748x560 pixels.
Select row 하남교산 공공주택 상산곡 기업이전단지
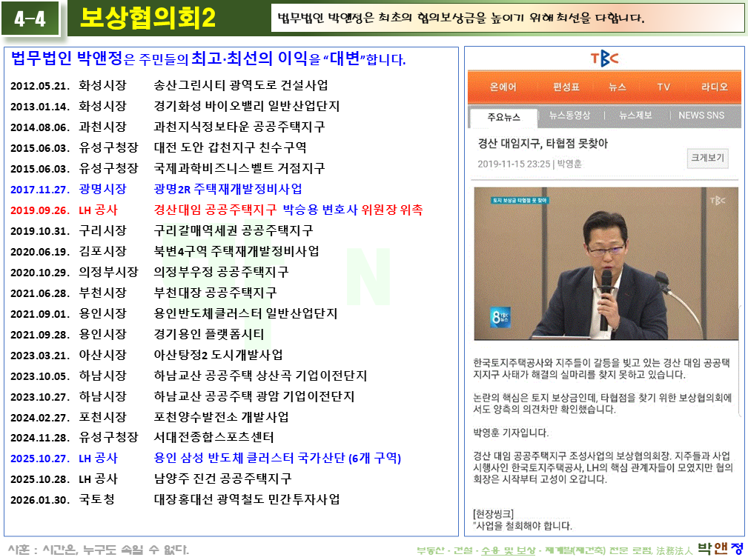189,376
